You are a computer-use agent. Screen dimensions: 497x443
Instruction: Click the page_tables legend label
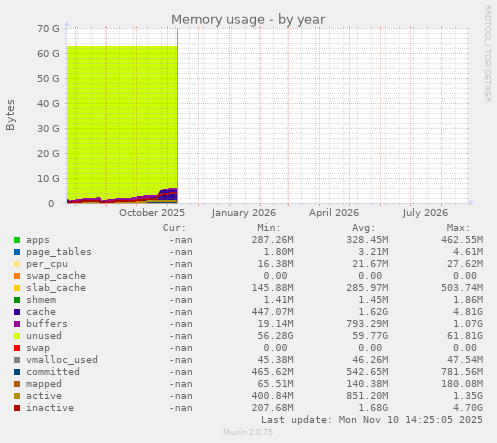59,252
